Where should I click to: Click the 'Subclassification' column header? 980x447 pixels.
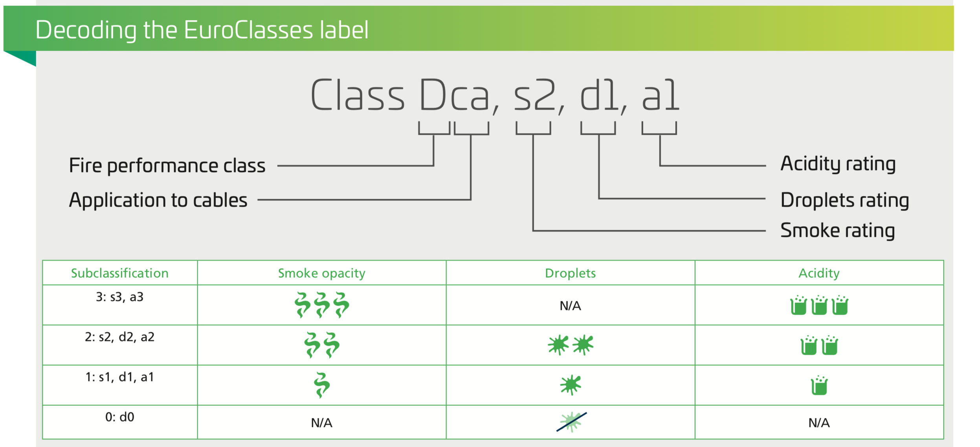point(119,273)
